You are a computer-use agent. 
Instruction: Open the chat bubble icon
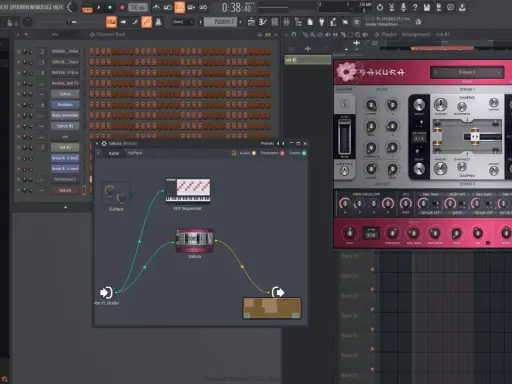[x=450, y=7]
